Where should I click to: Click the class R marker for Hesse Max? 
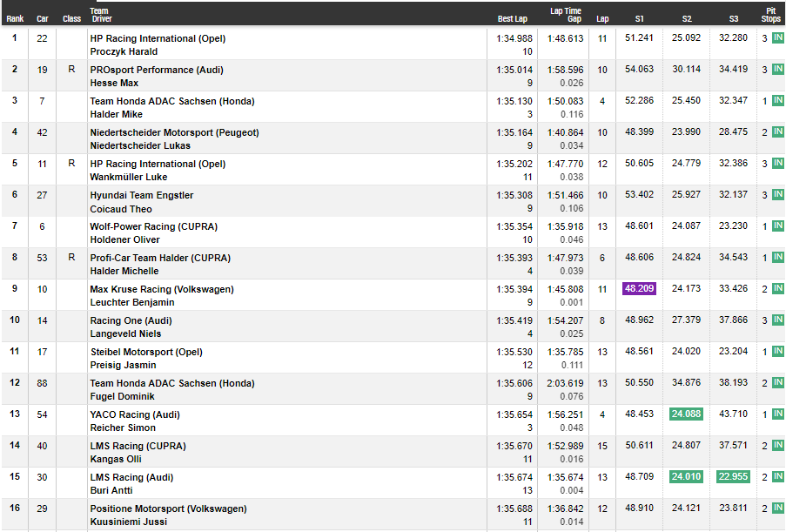coord(71,69)
